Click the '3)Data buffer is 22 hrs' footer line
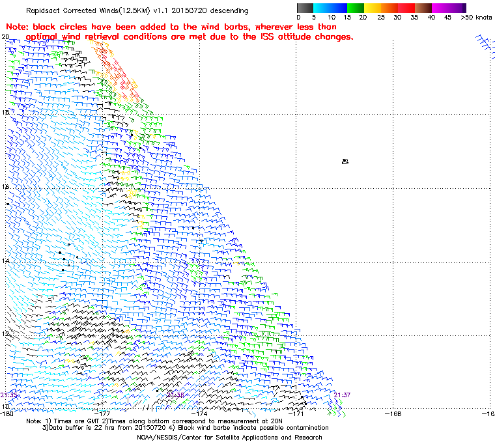The width and height of the screenshot is (495, 448). coord(186,428)
